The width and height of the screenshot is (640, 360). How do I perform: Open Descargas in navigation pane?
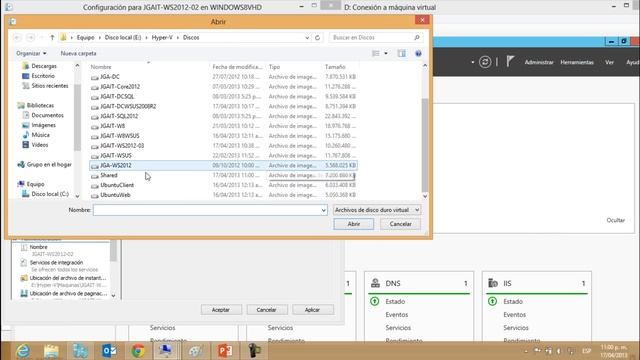[40, 66]
